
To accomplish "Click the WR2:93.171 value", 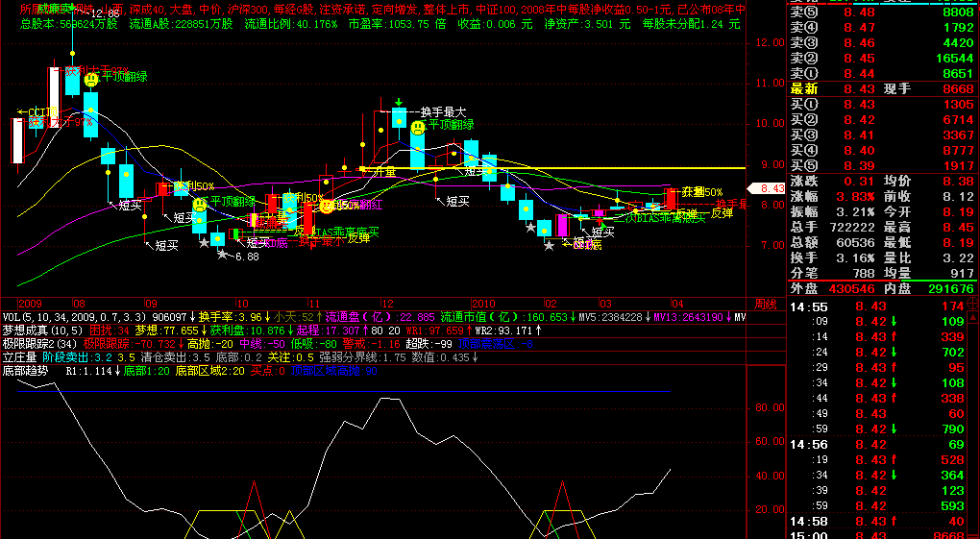I will pyautogui.click(x=503, y=331).
